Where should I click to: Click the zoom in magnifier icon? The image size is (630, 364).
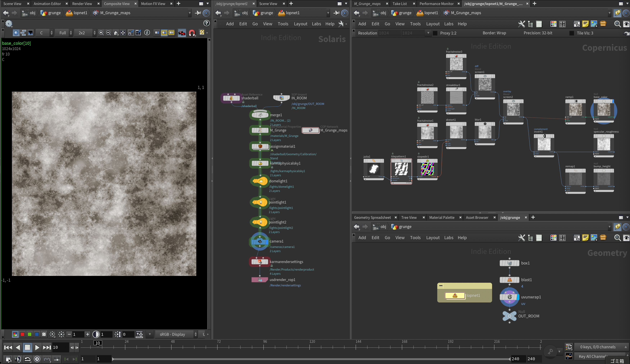pyautogui.click(x=101, y=33)
